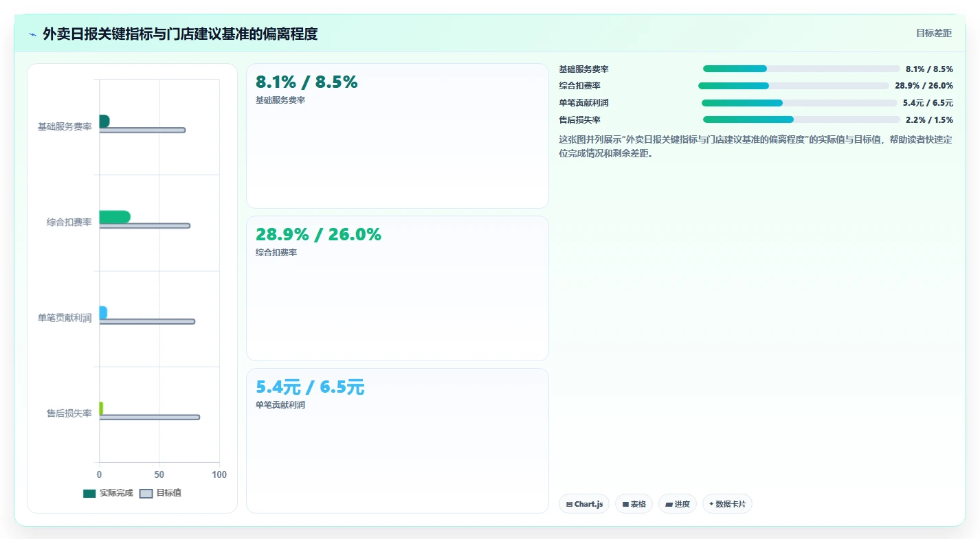980x539 pixels.
Task: Toggle the 实际完成 legend swatch
Action: coord(89,493)
